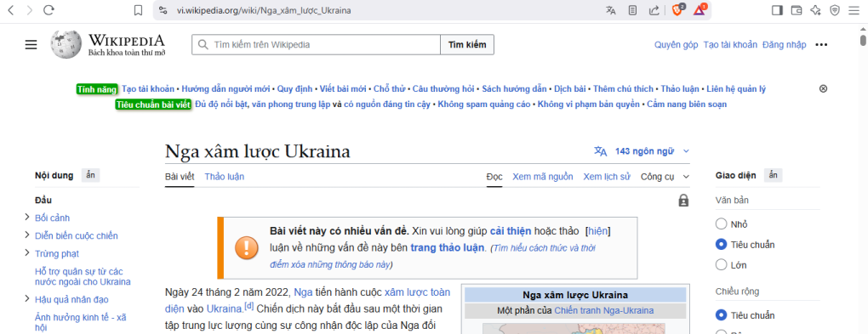Open site settings icon in address bar
868x334 pixels.
pyautogui.click(x=163, y=10)
